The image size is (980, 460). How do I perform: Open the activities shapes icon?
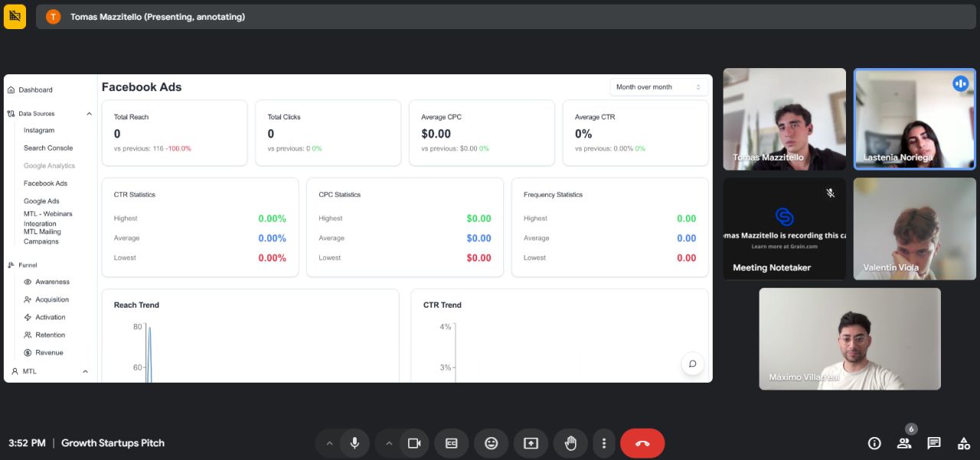(964, 443)
